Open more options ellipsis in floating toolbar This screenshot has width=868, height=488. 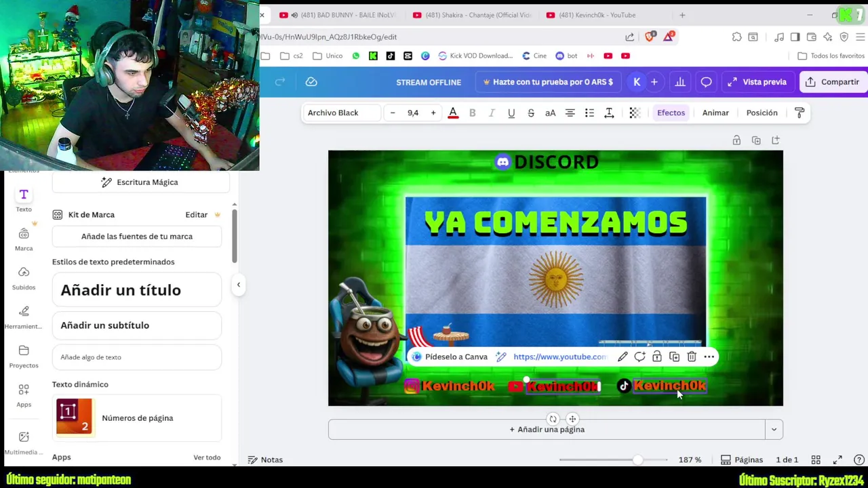709,357
